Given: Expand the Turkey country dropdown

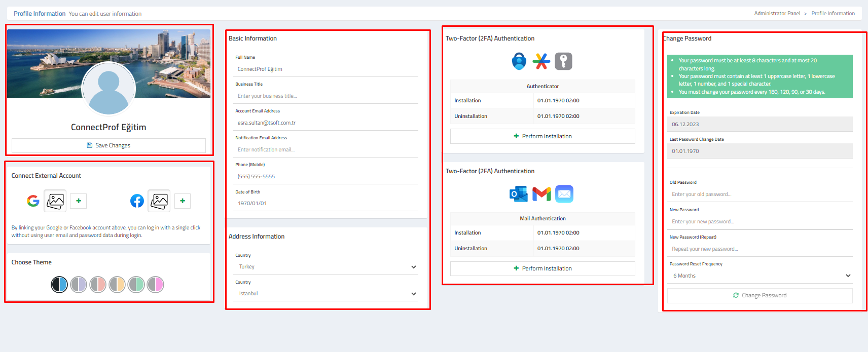Looking at the screenshot, I should (x=325, y=267).
